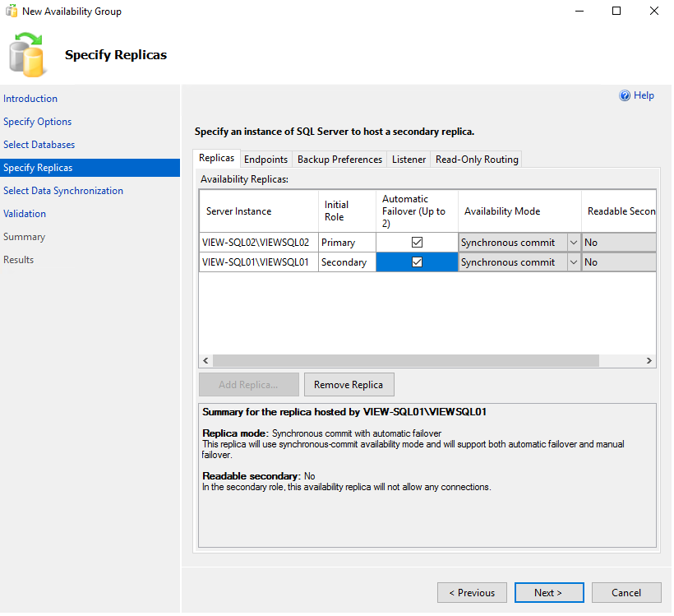Click the Remove Replica button
The image size is (674, 616).
pyautogui.click(x=349, y=385)
